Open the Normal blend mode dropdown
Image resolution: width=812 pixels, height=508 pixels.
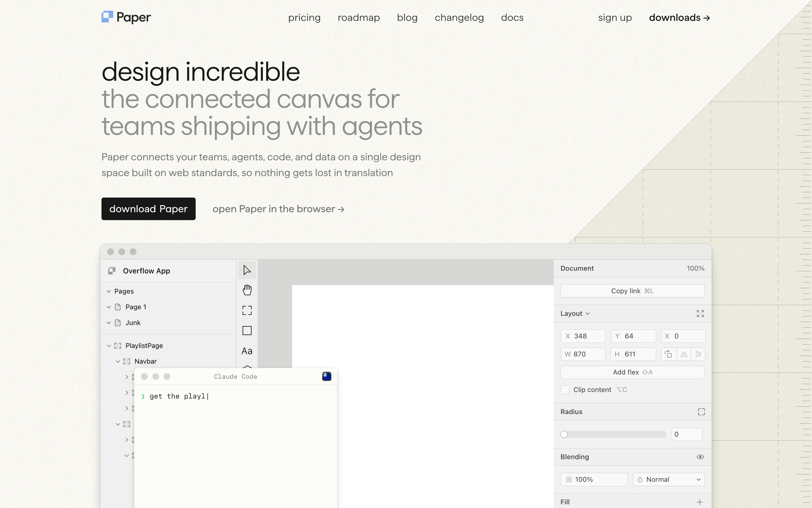(x=669, y=479)
